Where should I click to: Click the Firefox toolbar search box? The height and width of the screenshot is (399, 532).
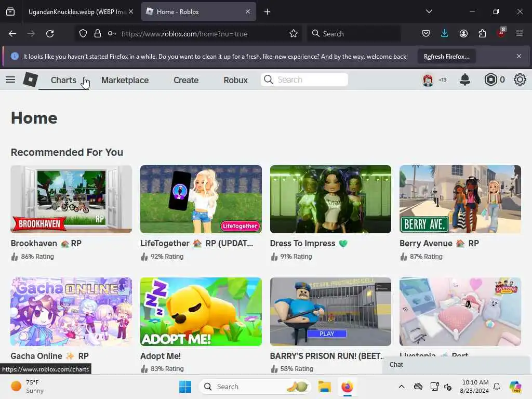point(354,34)
